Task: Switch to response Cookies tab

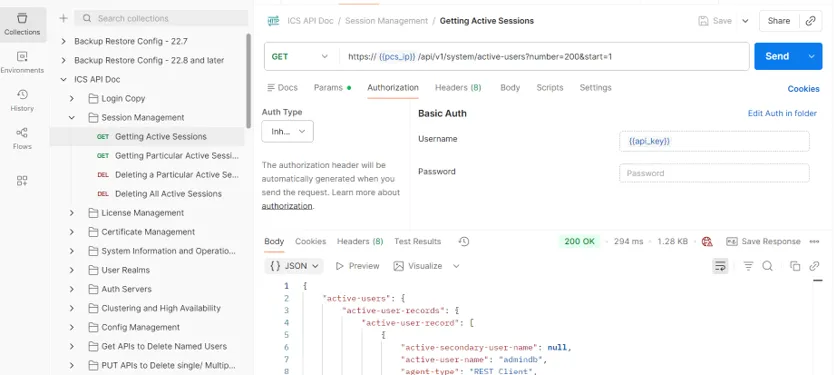Action: tap(311, 242)
